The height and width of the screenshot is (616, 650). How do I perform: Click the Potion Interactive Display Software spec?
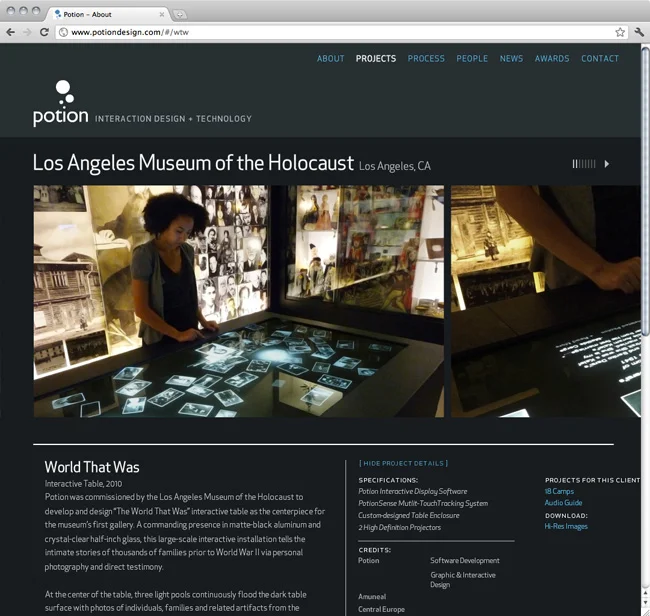point(412,491)
